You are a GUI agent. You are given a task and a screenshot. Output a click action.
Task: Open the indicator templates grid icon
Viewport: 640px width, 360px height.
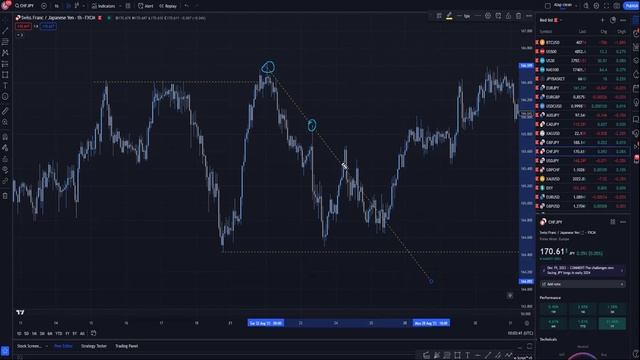click(x=128, y=6)
